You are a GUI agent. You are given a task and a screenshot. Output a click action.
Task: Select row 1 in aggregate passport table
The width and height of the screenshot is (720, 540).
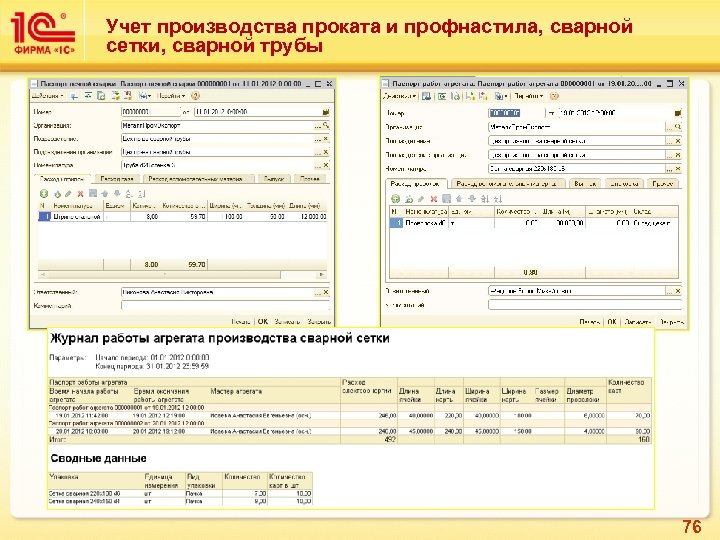tap(534, 223)
